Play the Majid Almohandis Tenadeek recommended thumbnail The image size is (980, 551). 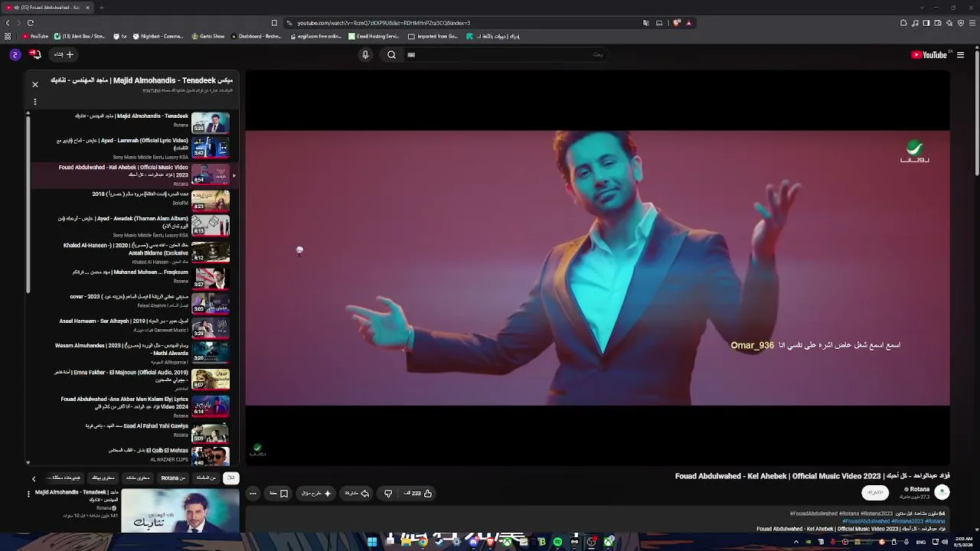[x=180, y=510]
